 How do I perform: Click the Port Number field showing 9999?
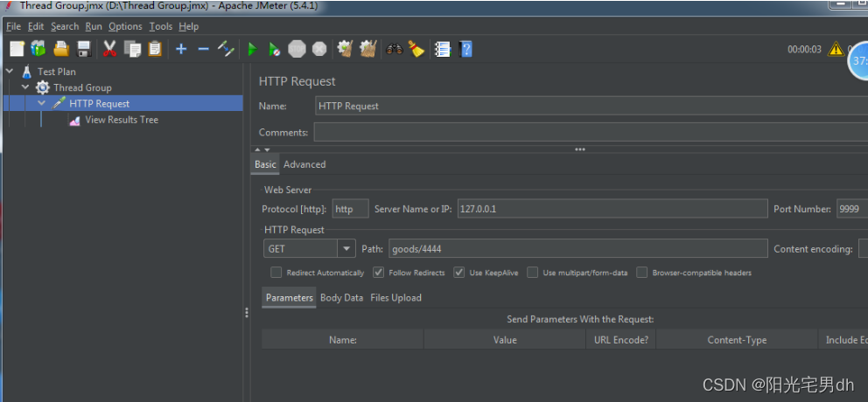pyautogui.click(x=852, y=209)
